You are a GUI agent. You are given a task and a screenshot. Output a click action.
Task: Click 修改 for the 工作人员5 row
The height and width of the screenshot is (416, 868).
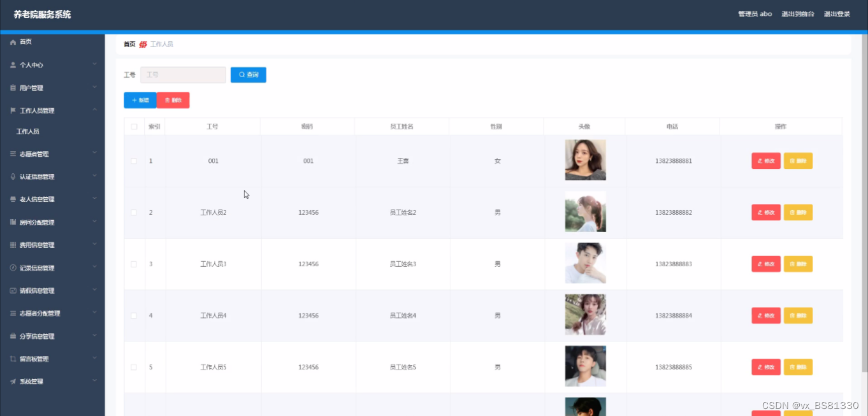(766, 367)
